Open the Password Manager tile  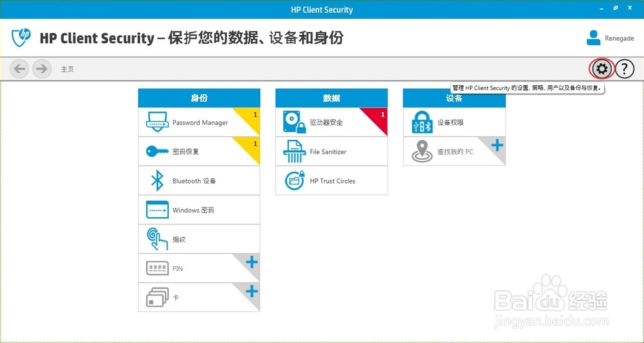pyautogui.click(x=199, y=122)
